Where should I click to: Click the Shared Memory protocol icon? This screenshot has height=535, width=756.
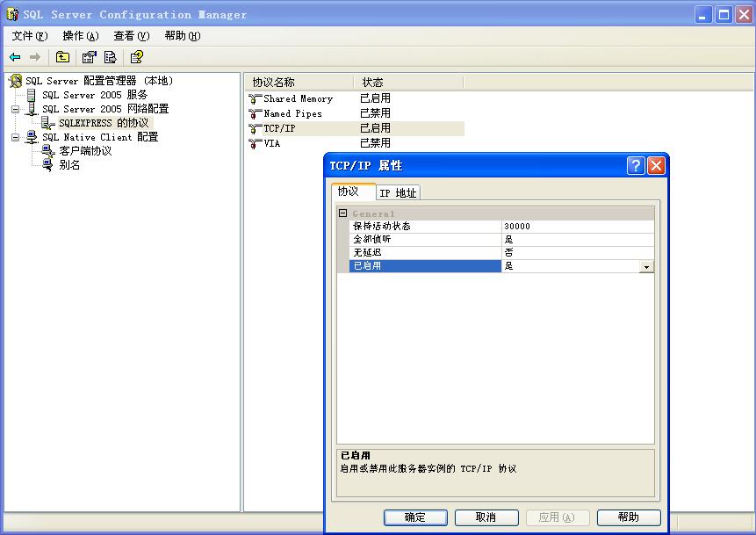point(255,99)
